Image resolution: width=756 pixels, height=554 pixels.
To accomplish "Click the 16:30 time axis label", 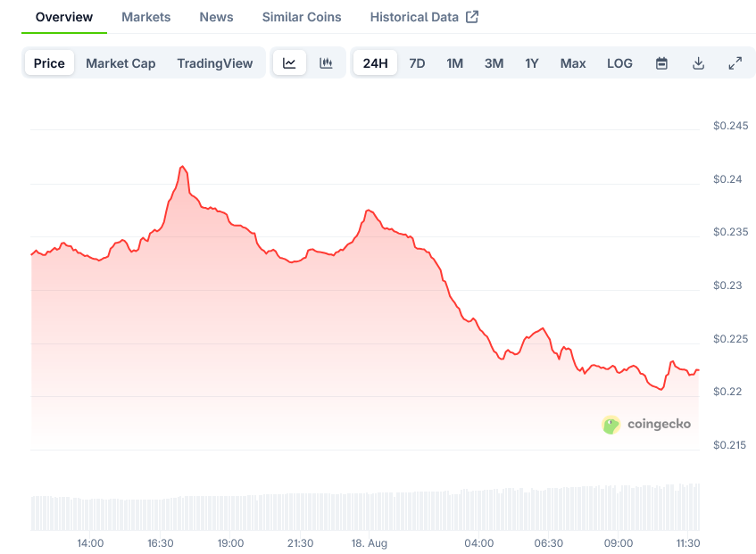I will [160, 543].
